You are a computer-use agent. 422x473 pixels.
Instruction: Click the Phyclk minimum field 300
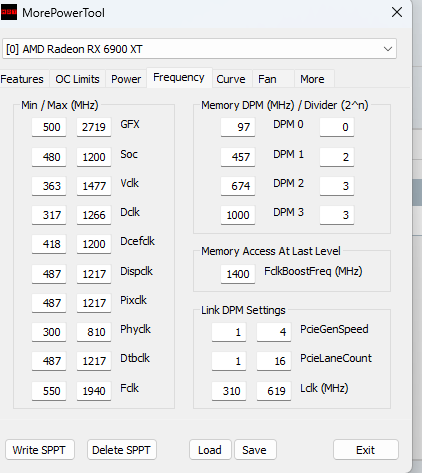pos(49,332)
